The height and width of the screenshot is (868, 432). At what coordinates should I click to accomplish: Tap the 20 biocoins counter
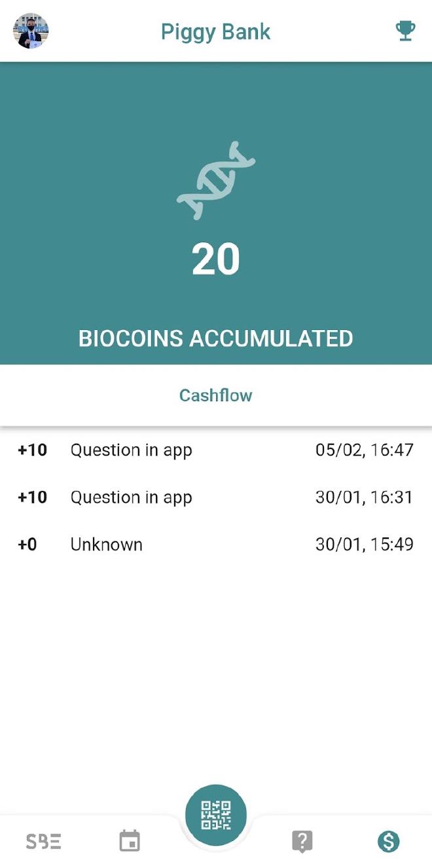point(216,258)
